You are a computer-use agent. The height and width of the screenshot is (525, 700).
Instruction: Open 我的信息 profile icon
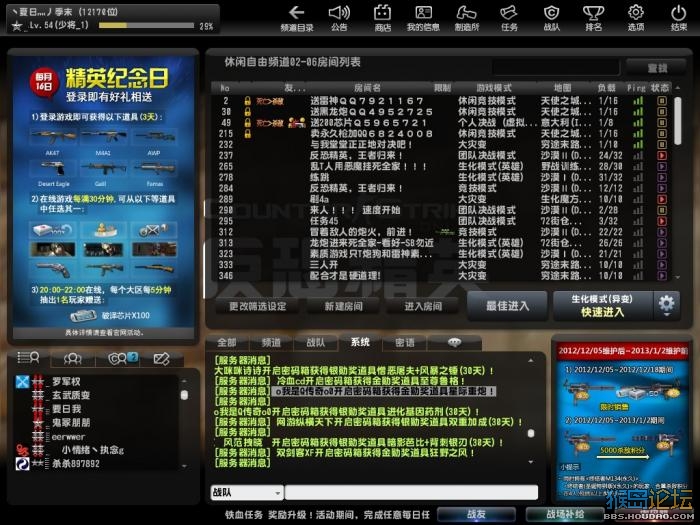pyautogui.click(x=423, y=18)
